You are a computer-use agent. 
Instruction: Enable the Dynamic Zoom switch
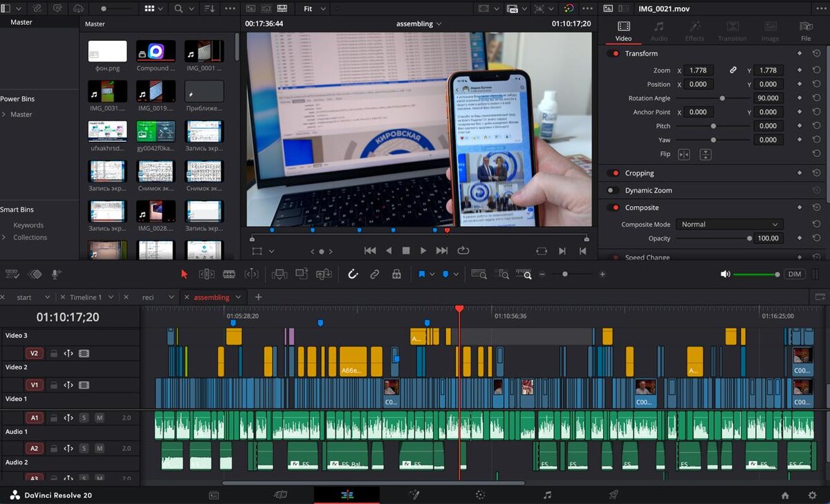click(613, 191)
